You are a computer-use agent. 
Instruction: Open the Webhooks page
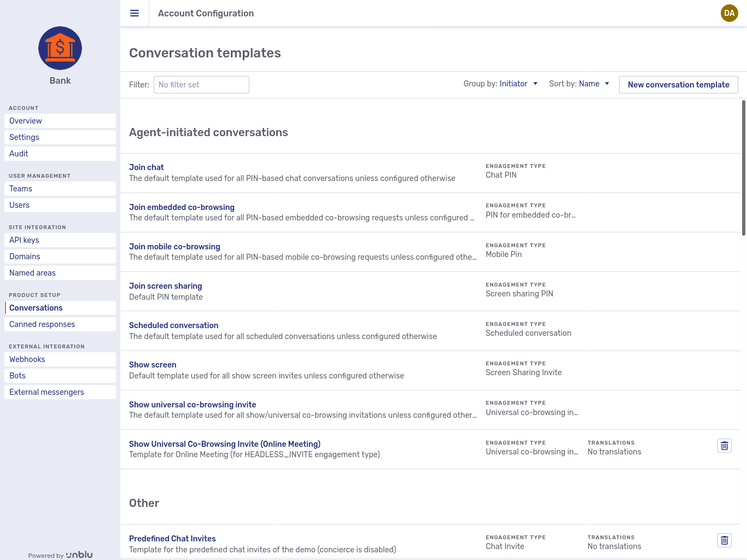click(x=27, y=359)
